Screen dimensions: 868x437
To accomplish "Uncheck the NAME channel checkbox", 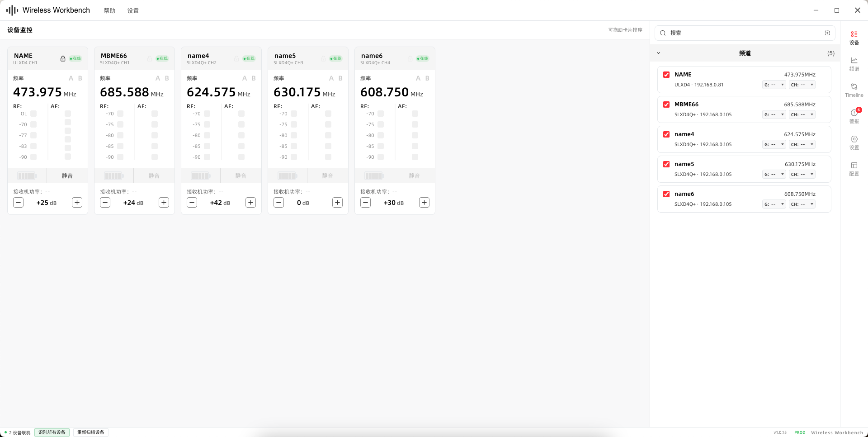I will 666,75.
